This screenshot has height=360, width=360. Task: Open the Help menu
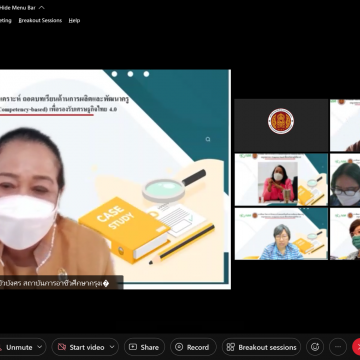pos(74,20)
